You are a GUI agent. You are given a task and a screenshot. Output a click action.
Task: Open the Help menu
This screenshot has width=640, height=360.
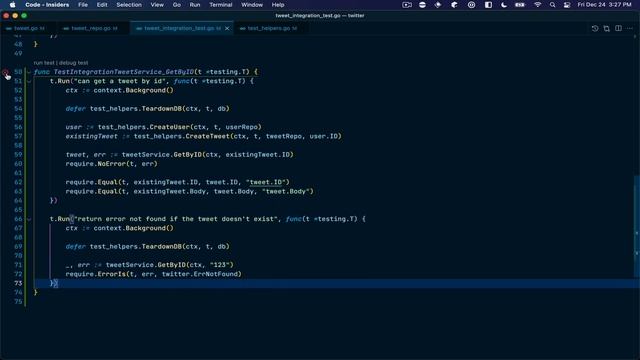tap(278, 5)
